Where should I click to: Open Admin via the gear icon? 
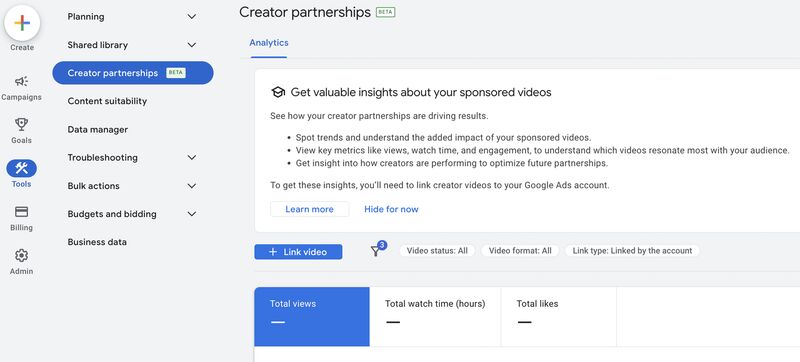pyautogui.click(x=21, y=255)
